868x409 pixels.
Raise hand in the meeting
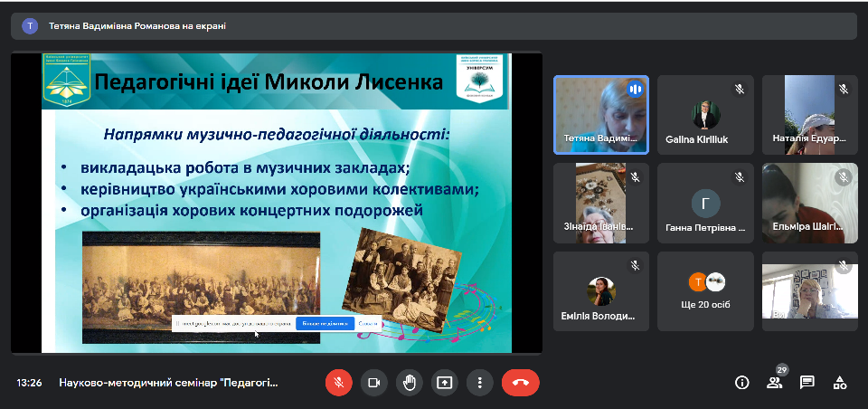tap(410, 383)
